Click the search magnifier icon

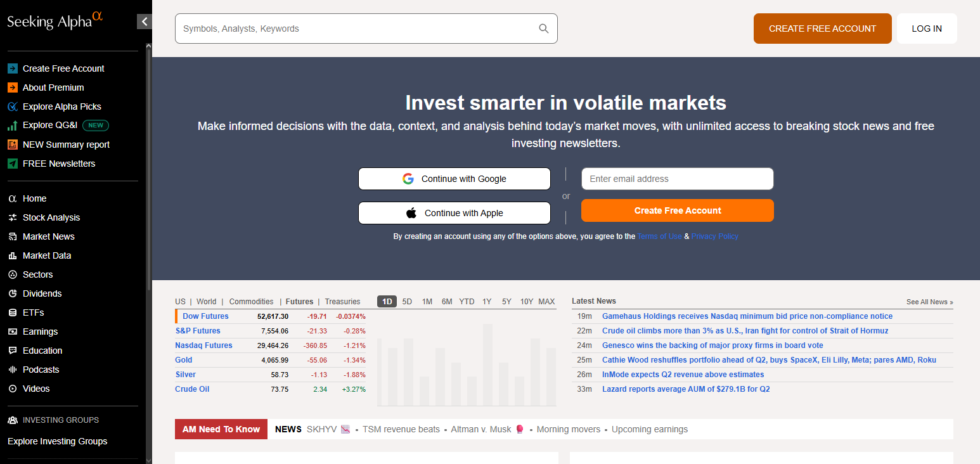[x=543, y=29]
